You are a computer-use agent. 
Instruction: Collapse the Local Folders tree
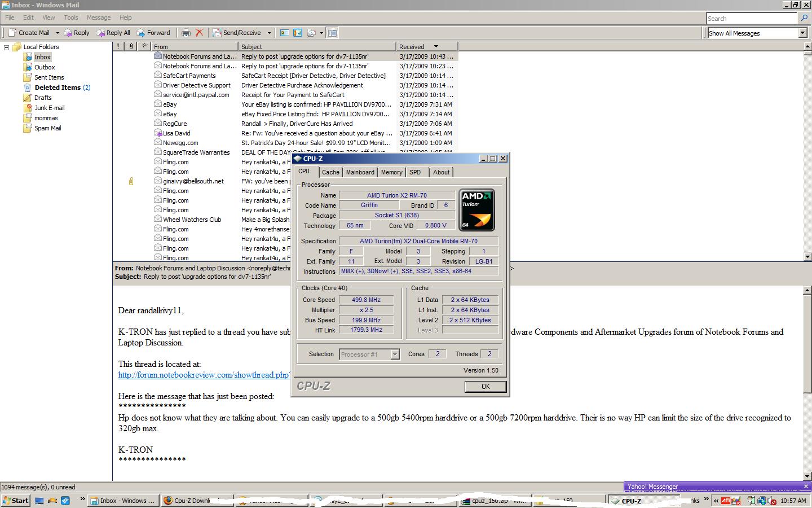coord(7,47)
